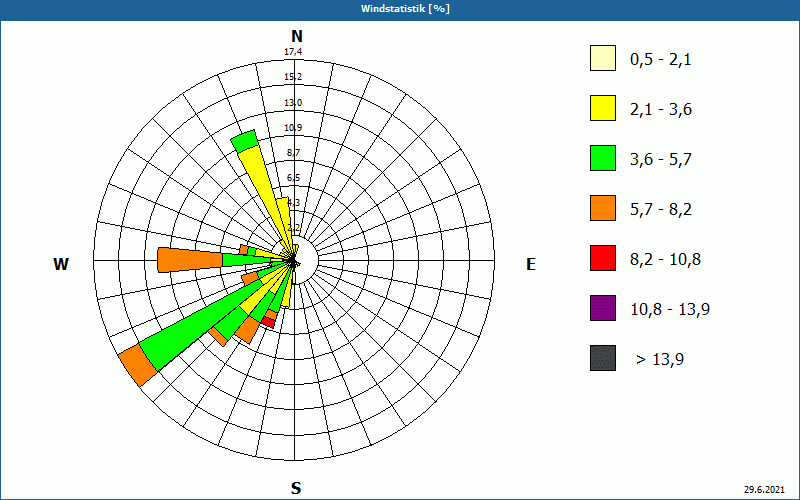Screen dimensions: 800x500
Task: Click the 13,0 axis ring label
Action: (293, 103)
